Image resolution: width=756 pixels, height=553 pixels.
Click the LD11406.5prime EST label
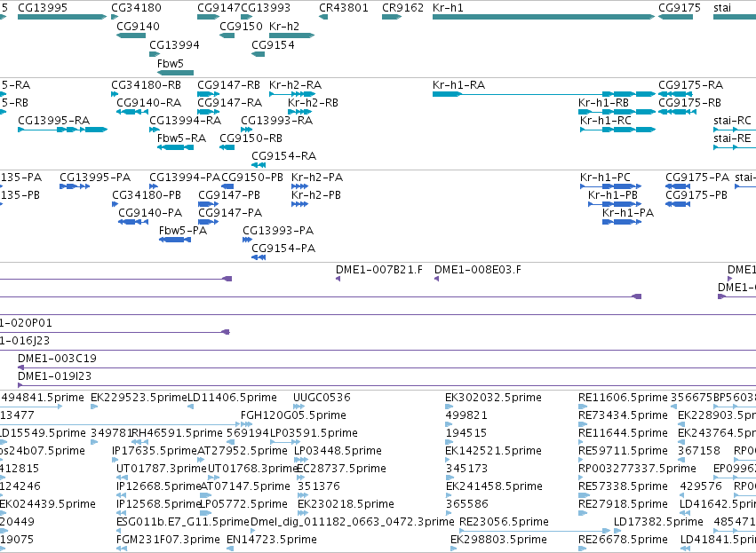233,398
